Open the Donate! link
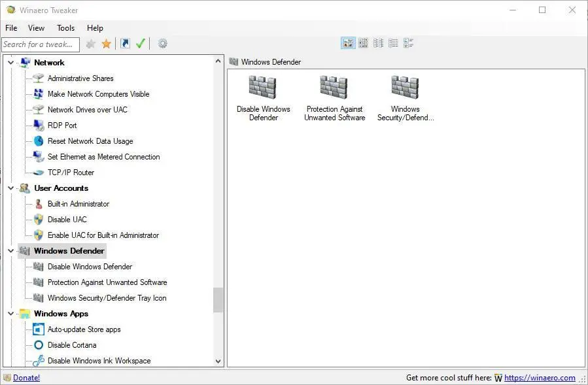Screen dimensions: 588x385 point(26,378)
